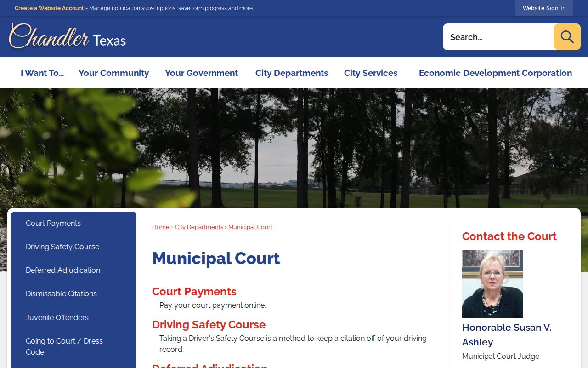Open the Driving Safety Course heading link
Screen dimensions: 588x368
point(209,325)
